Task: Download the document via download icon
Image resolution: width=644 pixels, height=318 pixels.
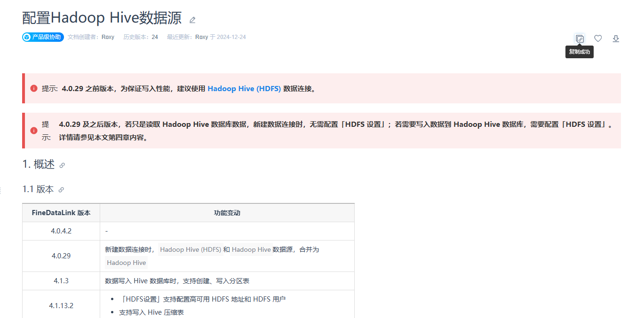Action: point(616,39)
